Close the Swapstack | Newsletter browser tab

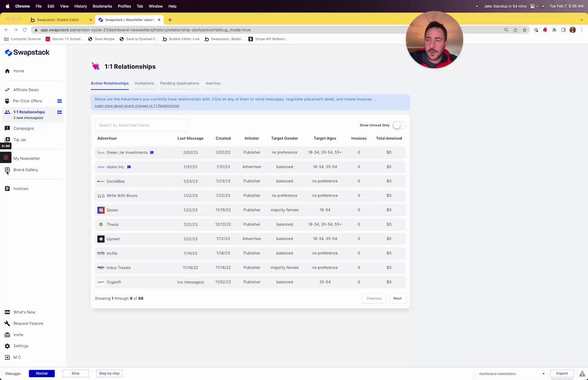[x=159, y=20]
